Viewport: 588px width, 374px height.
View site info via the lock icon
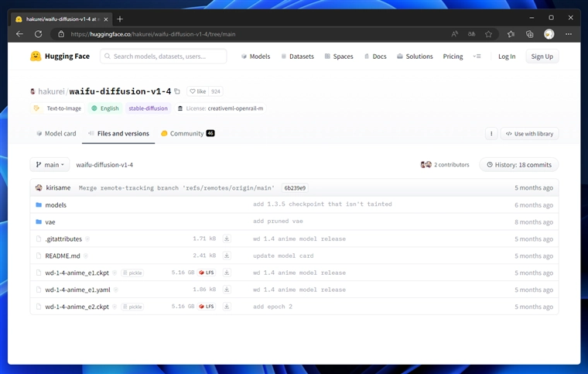click(61, 34)
